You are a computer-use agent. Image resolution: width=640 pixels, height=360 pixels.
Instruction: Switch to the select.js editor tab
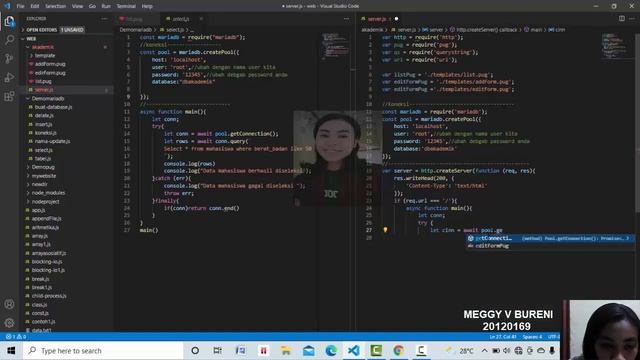[x=180, y=19]
